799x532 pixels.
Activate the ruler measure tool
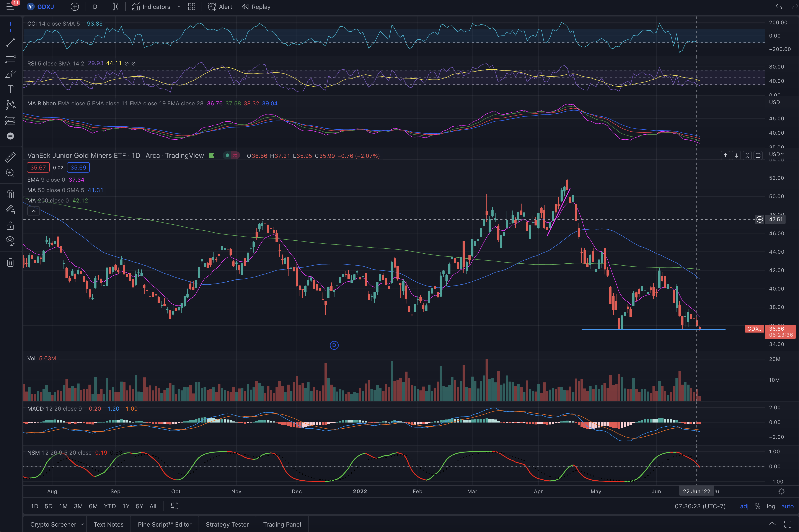click(x=10, y=157)
